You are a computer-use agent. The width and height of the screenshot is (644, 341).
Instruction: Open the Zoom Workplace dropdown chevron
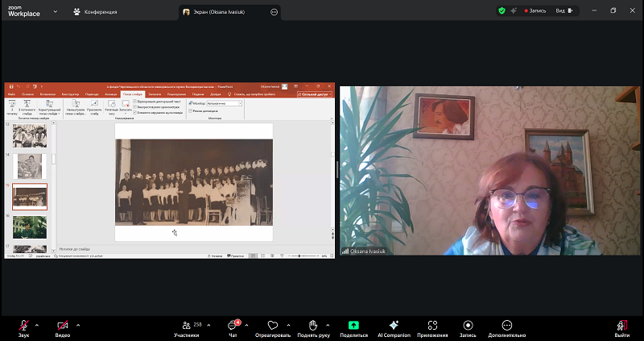[56, 12]
